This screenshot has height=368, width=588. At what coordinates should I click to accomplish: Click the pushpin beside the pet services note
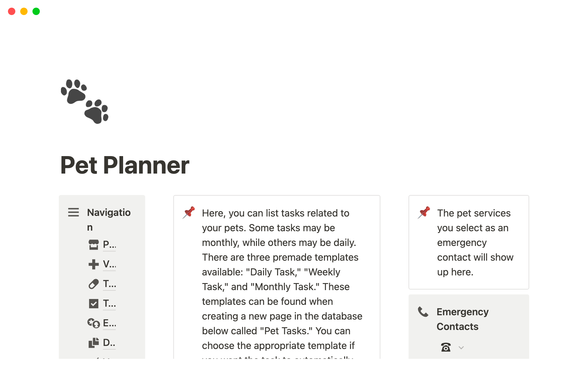424,212
